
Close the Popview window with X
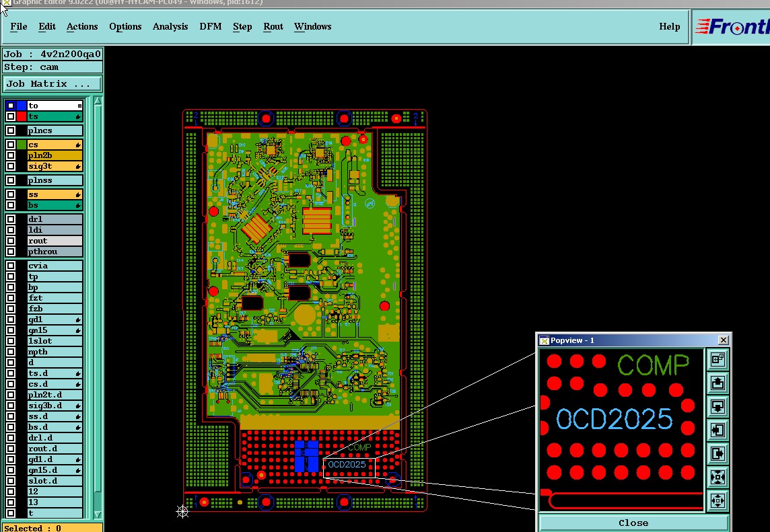pos(724,340)
